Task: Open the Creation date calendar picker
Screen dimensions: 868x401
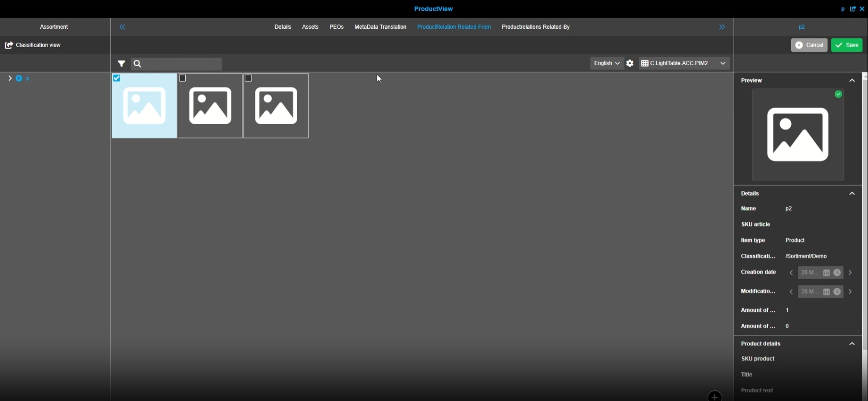Action: click(826, 272)
